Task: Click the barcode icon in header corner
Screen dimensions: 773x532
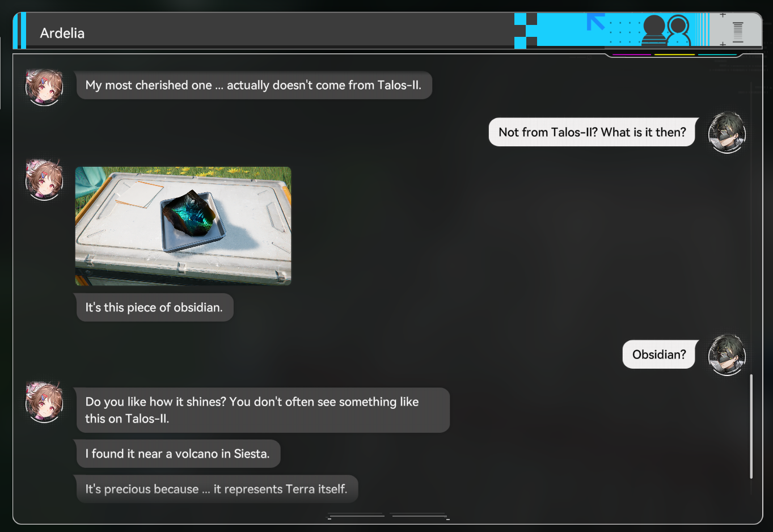Action: pos(737,32)
